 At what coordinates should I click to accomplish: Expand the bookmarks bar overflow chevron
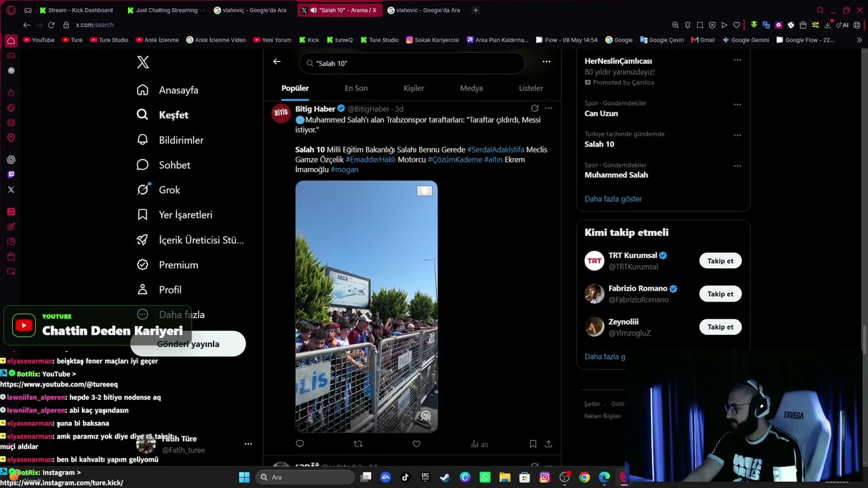(859, 40)
